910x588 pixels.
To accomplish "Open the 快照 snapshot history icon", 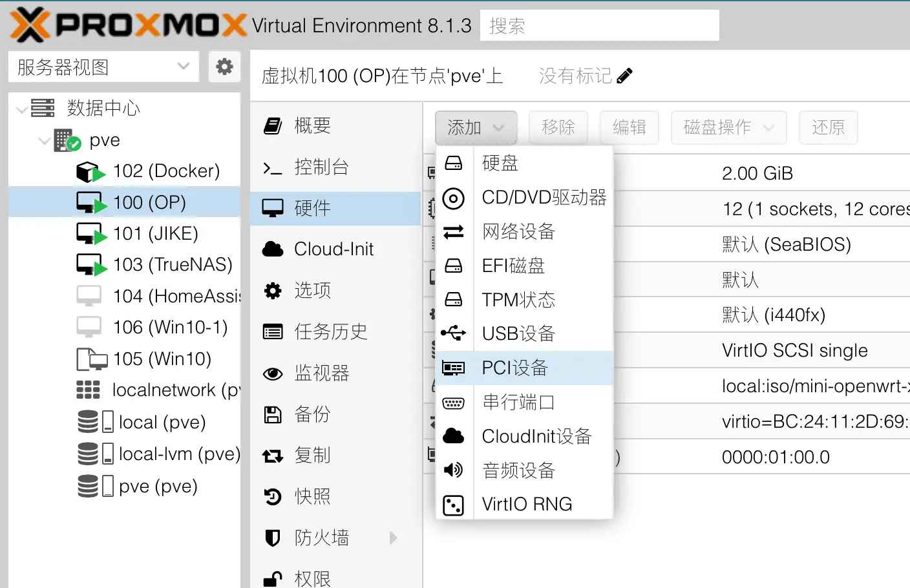I will pos(273,497).
